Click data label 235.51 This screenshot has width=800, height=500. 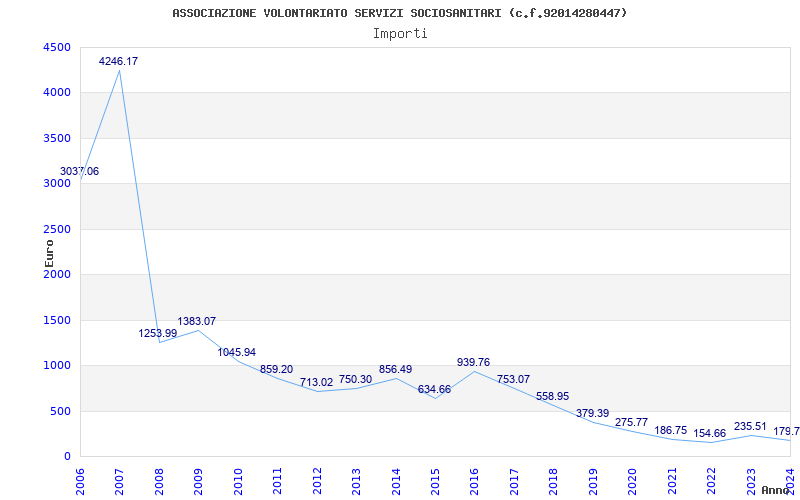click(750, 427)
